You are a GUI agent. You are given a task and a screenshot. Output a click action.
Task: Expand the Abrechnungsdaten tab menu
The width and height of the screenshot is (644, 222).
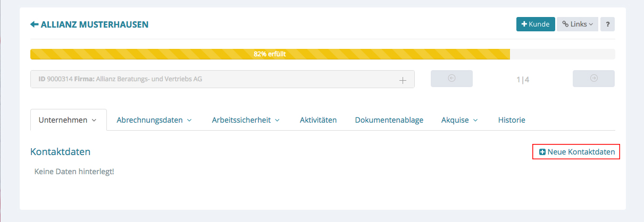click(154, 120)
